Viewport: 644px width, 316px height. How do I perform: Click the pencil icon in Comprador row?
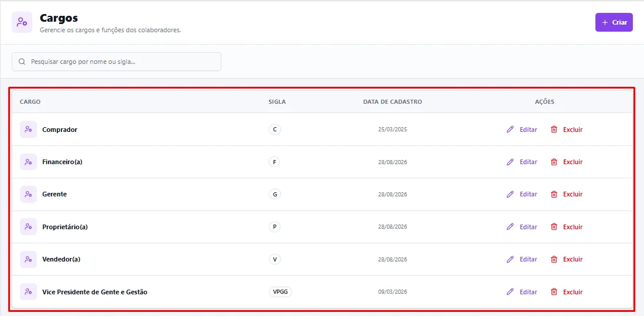click(510, 129)
